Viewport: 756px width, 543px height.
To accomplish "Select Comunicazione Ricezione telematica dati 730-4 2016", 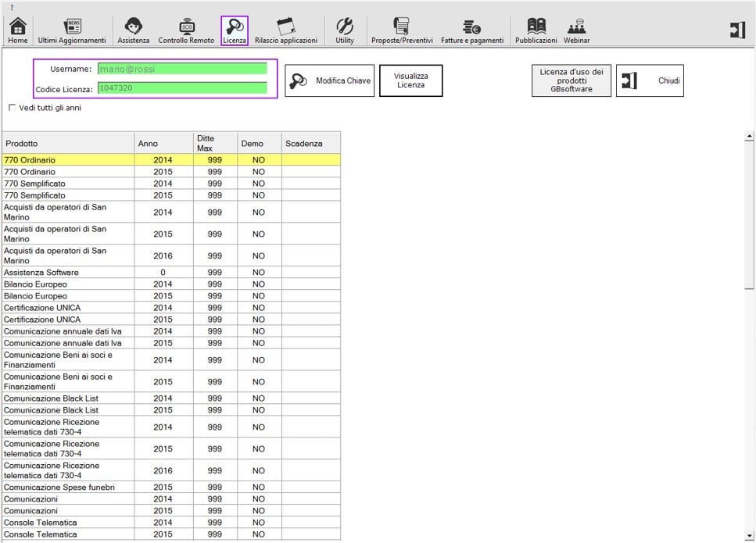I will (x=171, y=470).
